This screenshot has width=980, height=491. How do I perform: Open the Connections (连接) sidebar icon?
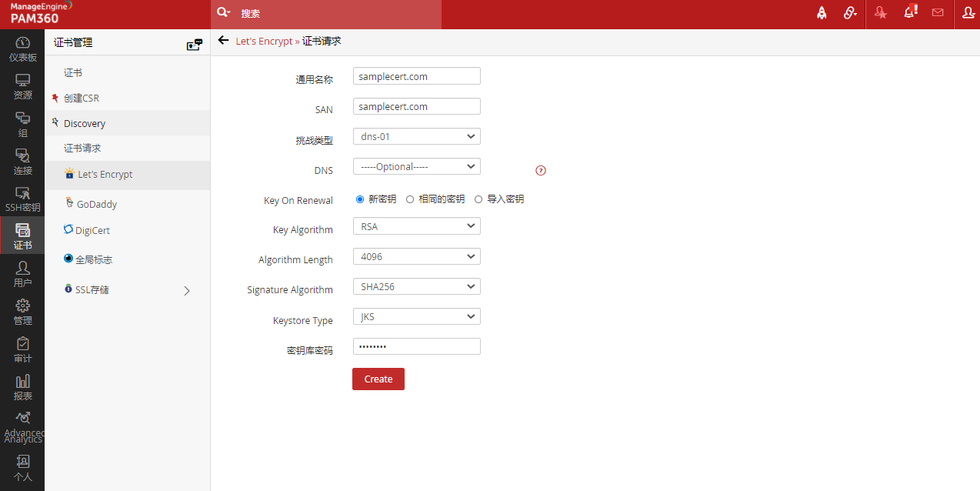coord(22,162)
